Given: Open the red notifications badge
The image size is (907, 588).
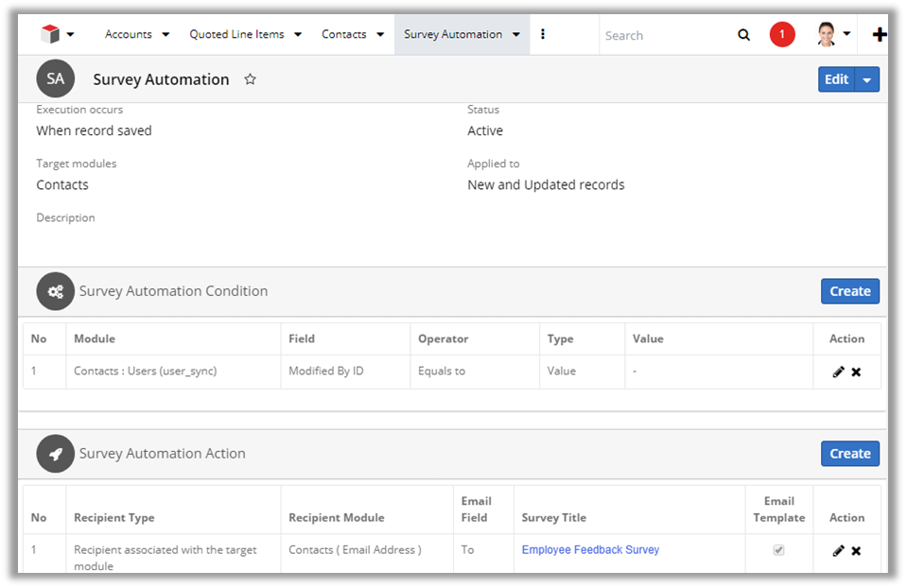Looking at the screenshot, I should [782, 35].
